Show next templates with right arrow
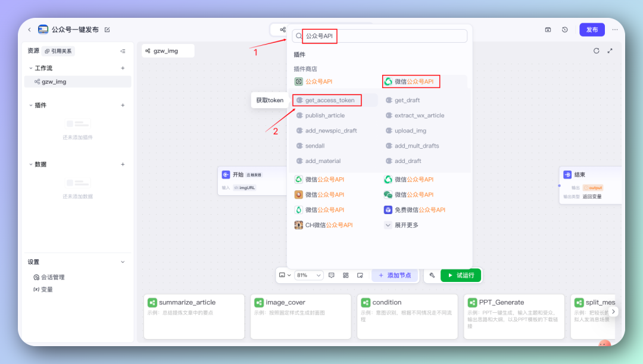Screen dimensions: 643x364 [613, 312]
